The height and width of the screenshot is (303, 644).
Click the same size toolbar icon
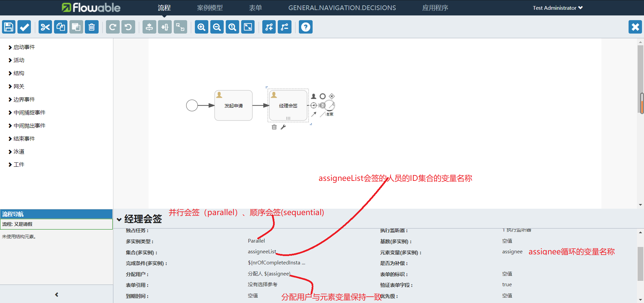point(180,27)
